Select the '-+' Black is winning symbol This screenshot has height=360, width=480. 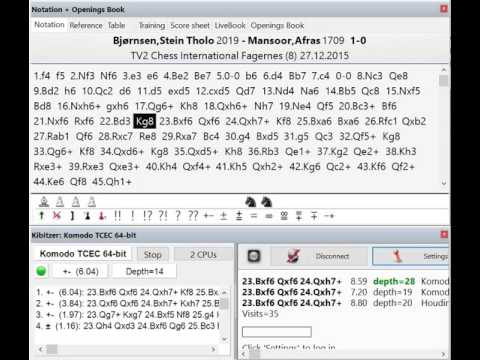point(329,216)
